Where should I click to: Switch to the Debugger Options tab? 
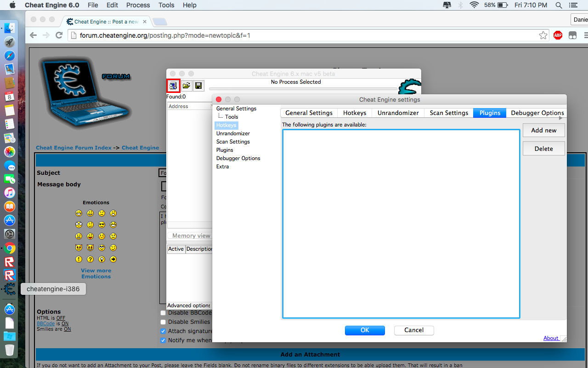pyautogui.click(x=537, y=113)
